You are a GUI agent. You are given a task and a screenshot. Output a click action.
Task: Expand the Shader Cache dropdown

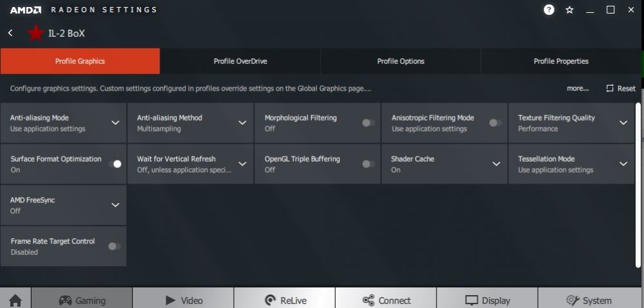(496, 164)
